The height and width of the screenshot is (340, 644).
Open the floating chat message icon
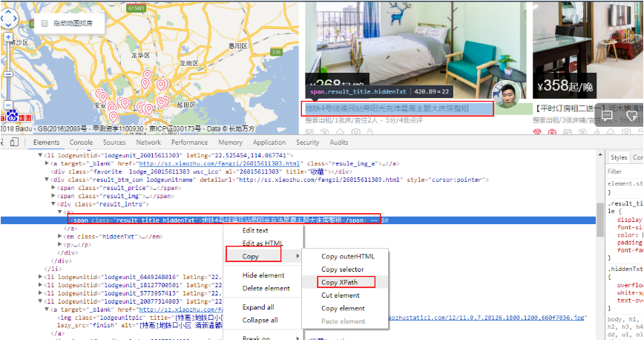tap(607, 115)
